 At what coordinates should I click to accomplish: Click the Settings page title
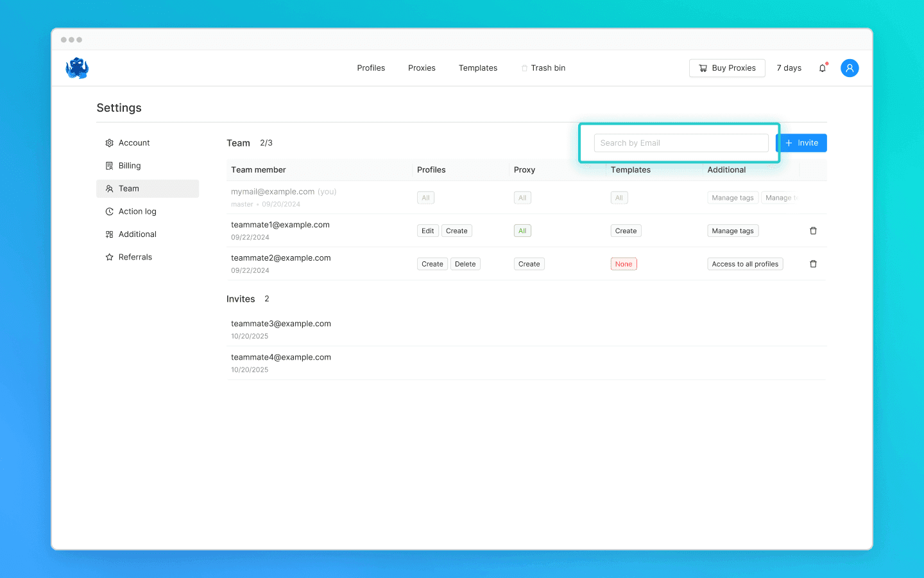[x=119, y=108]
